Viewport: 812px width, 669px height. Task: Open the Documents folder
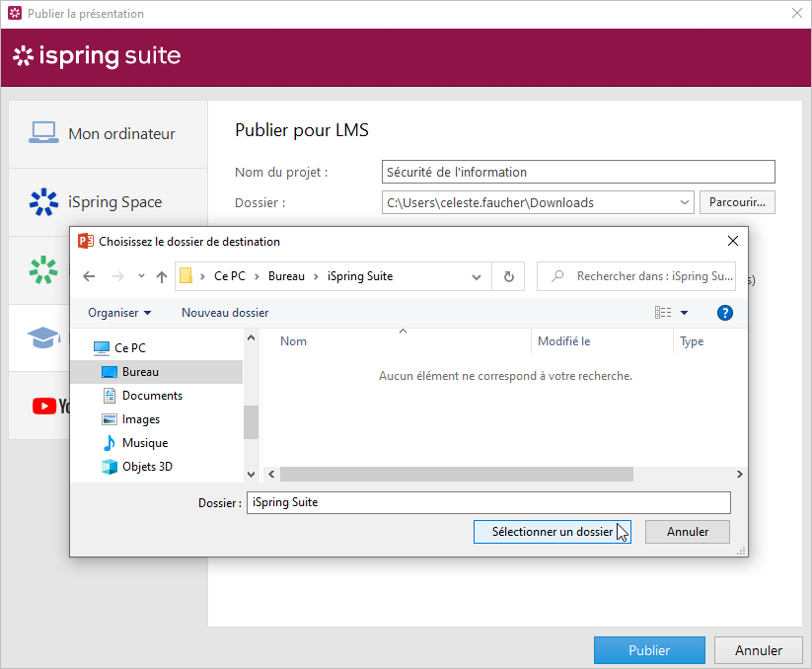(x=152, y=396)
